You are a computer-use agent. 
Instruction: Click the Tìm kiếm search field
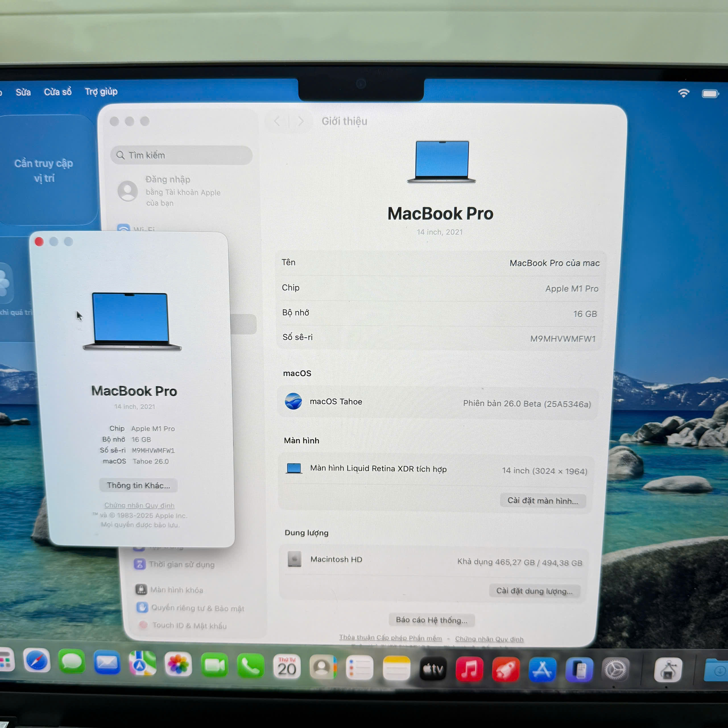click(x=181, y=155)
